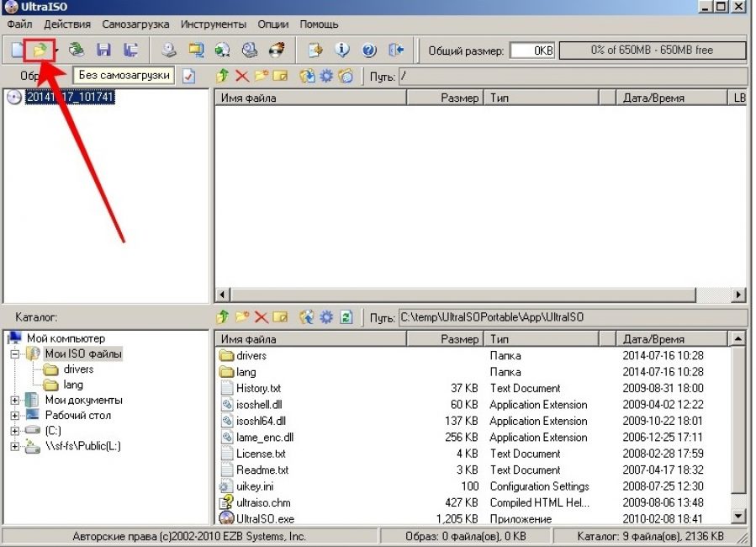Image resolution: width=756 pixels, height=547 pixels.
Task: Click the Exit door icon in toolbar
Action: pyautogui.click(x=396, y=50)
